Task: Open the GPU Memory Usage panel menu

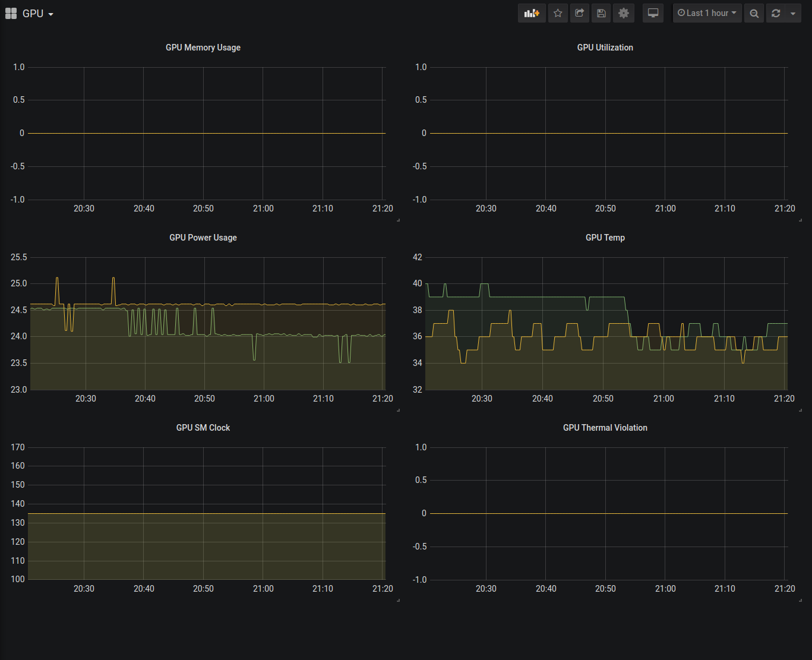Action: pos(203,48)
